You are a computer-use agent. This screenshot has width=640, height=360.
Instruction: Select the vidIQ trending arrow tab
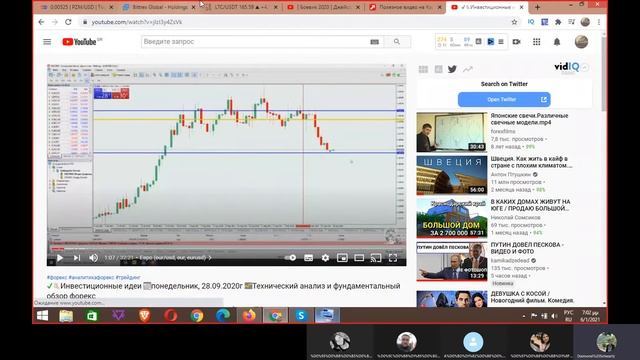click(467, 69)
